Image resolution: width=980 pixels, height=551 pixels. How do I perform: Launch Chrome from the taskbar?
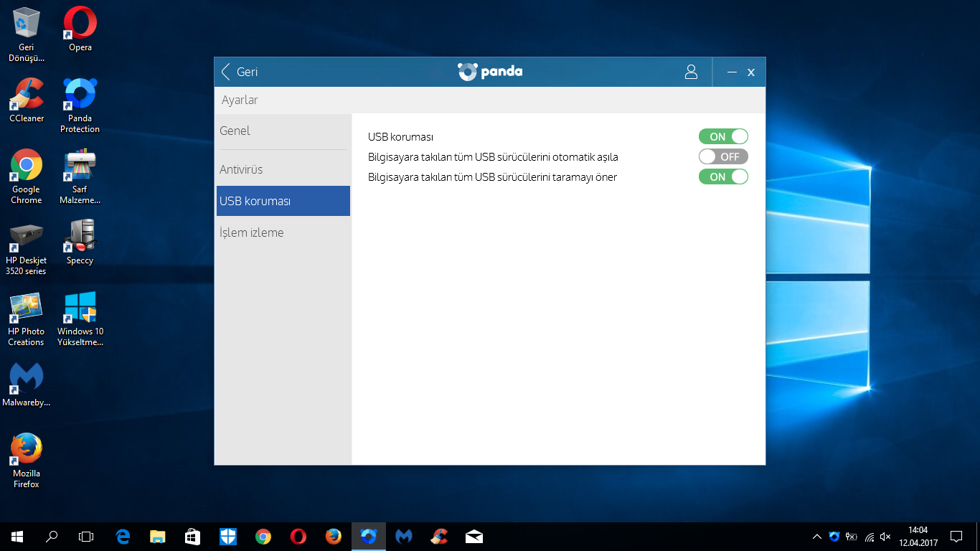pyautogui.click(x=263, y=537)
